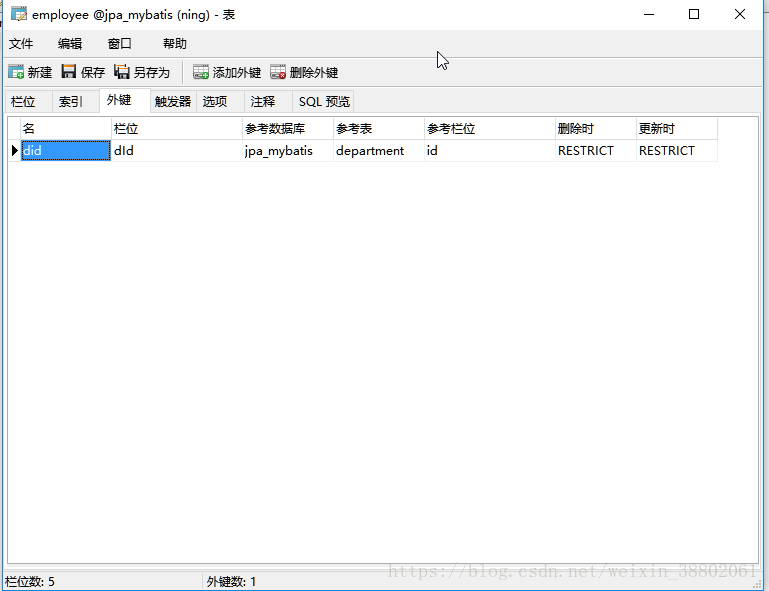
Task: Click the 新建 (New) toolbar icon
Action: [16, 72]
